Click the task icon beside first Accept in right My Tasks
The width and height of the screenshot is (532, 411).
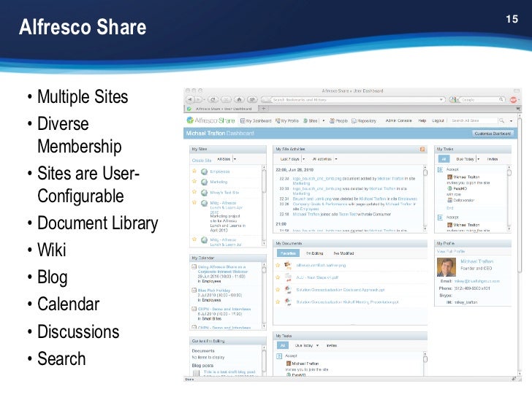(x=440, y=169)
